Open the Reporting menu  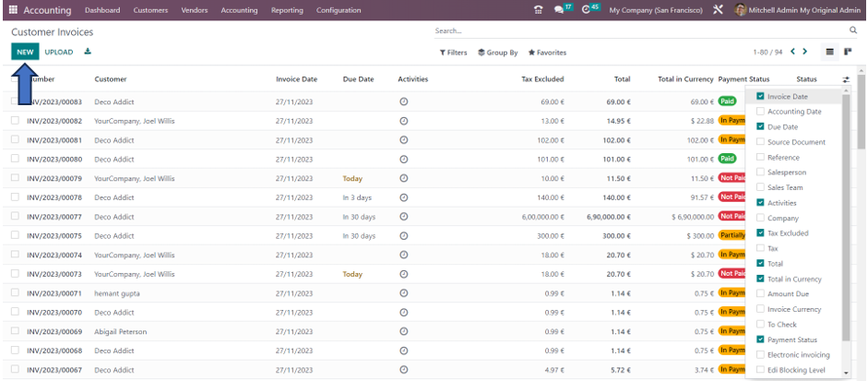[x=287, y=10]
